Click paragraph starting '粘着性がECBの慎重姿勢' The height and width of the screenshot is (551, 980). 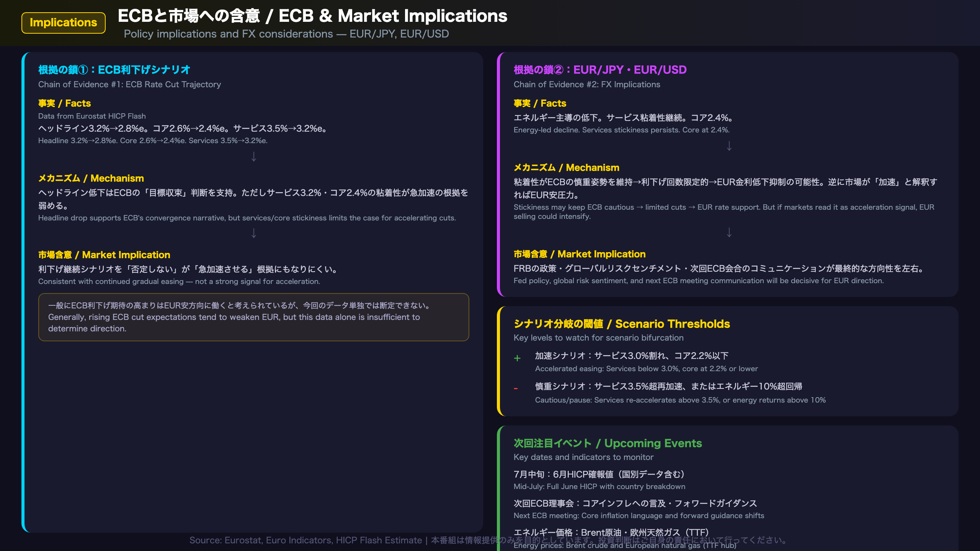[725, 188]
